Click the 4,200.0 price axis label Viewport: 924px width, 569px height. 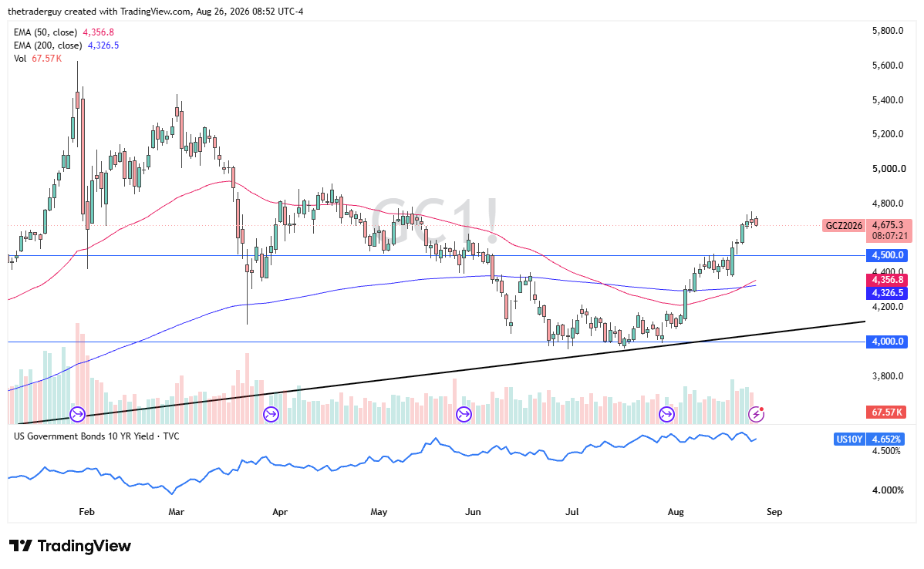tap(888, 307)
